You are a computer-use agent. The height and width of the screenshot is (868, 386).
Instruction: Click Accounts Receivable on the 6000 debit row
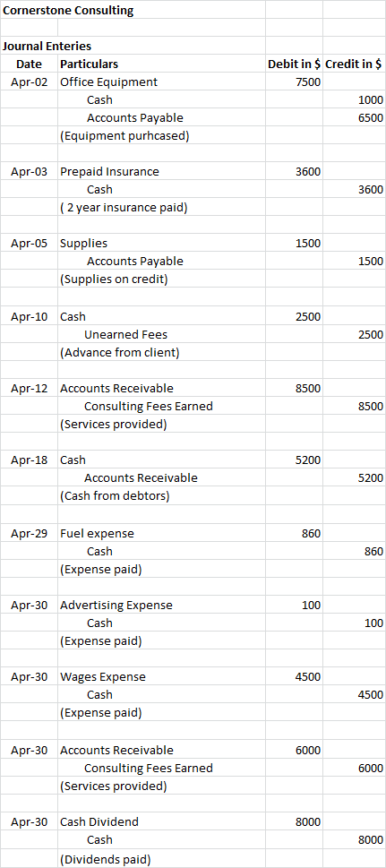pos(116,751)
